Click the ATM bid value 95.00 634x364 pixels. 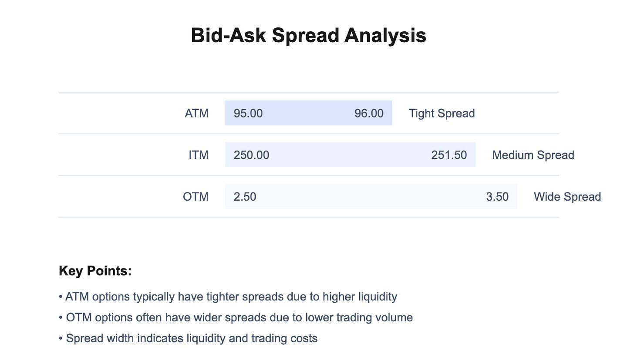(x=248, y=113)
